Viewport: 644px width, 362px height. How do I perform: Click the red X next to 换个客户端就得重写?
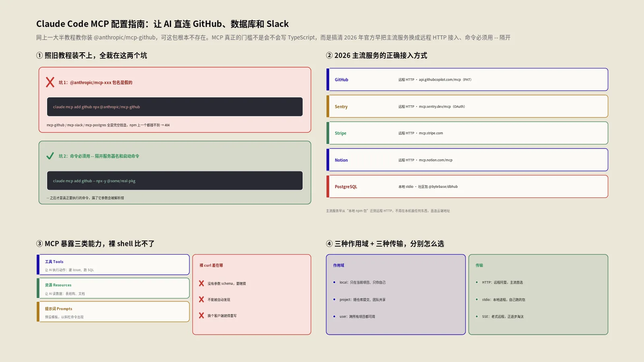pyautogui.click(x=201, y=316)
